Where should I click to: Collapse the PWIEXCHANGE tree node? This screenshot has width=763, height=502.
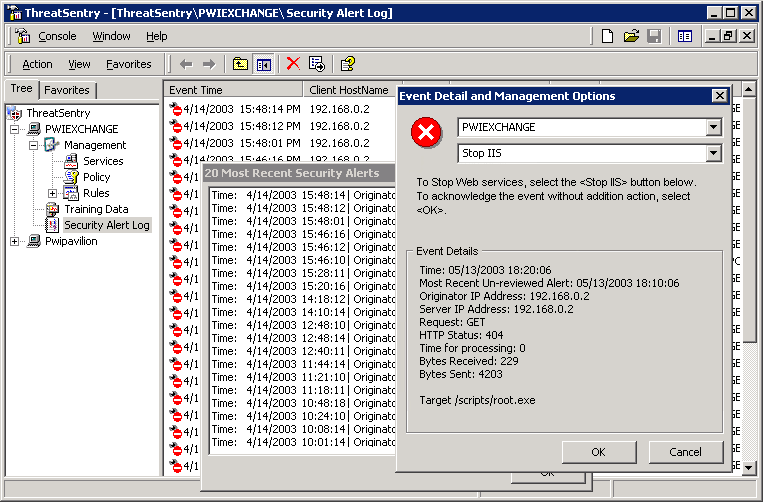point(15,129)
